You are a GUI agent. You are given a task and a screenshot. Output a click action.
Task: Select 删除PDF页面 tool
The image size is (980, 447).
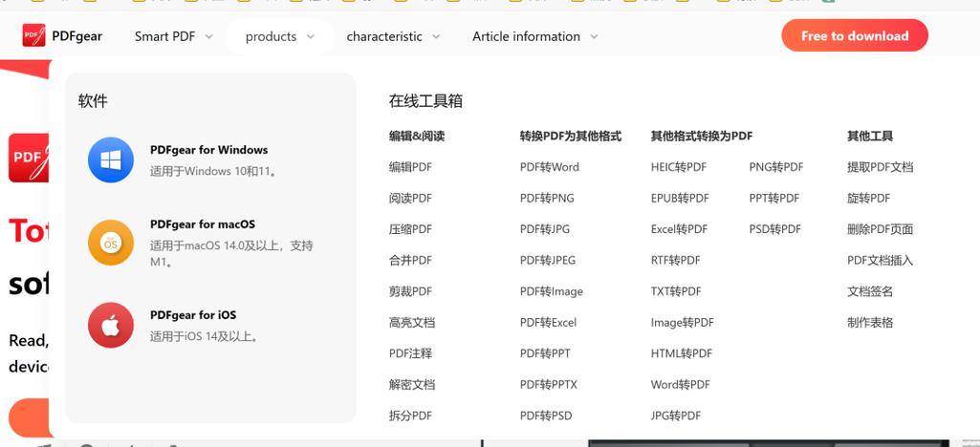click(880, 229)
